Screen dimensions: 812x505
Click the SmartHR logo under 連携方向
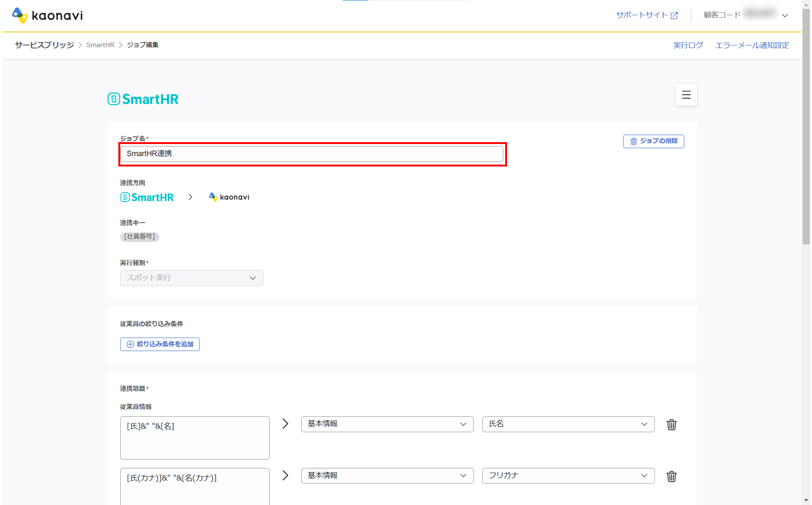(x=147, y=197)
